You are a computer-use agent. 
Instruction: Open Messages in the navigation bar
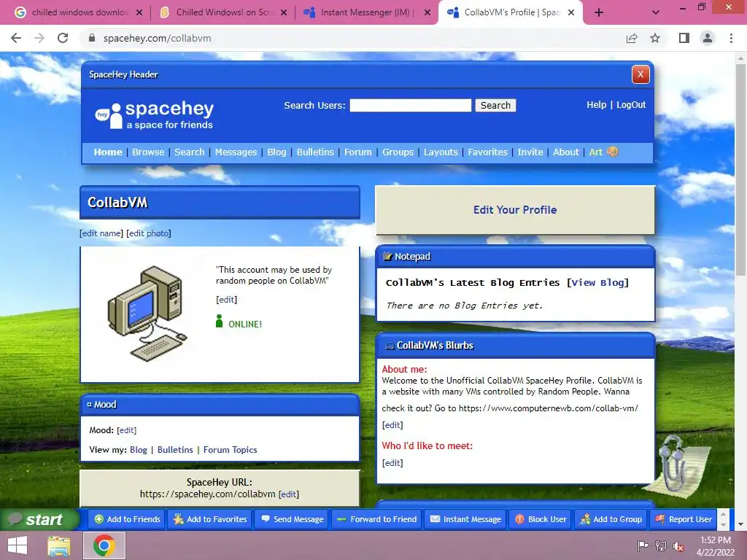(236, 152)
